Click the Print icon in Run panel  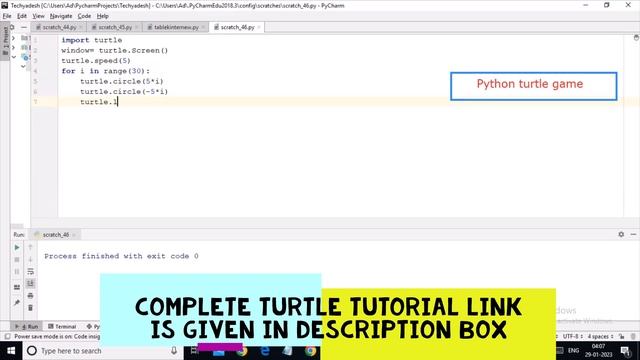click(x=30, y=296)
